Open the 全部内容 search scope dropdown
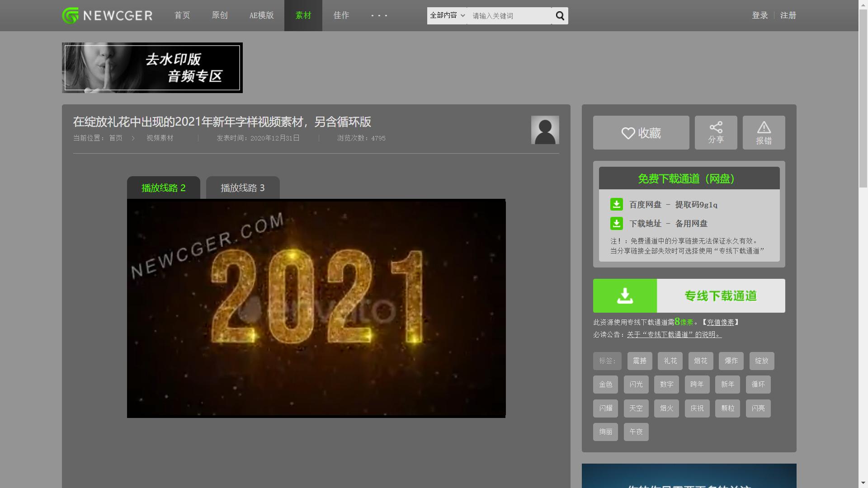This screenshot has width=868, height=488. coord(447,16)
